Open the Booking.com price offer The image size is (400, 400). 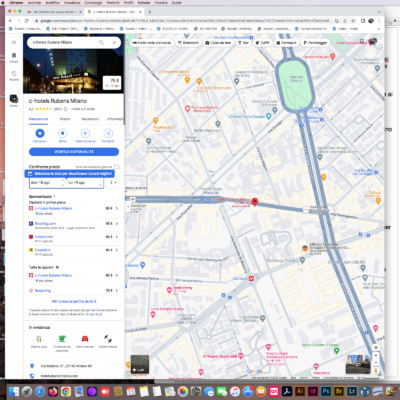pos(74,225)
